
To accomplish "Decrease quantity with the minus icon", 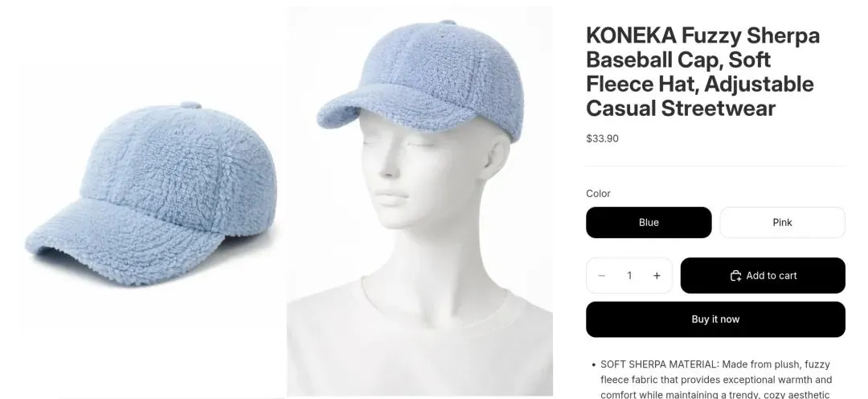I will click(602, 275).
